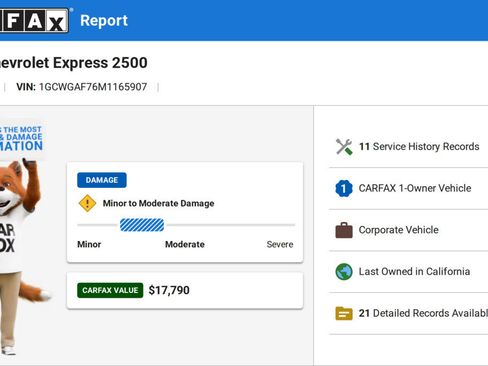Click the briefcase Corporate Vehicle icon
The width and height of the screenshot is (488, 366).
[x=344, y=230]
